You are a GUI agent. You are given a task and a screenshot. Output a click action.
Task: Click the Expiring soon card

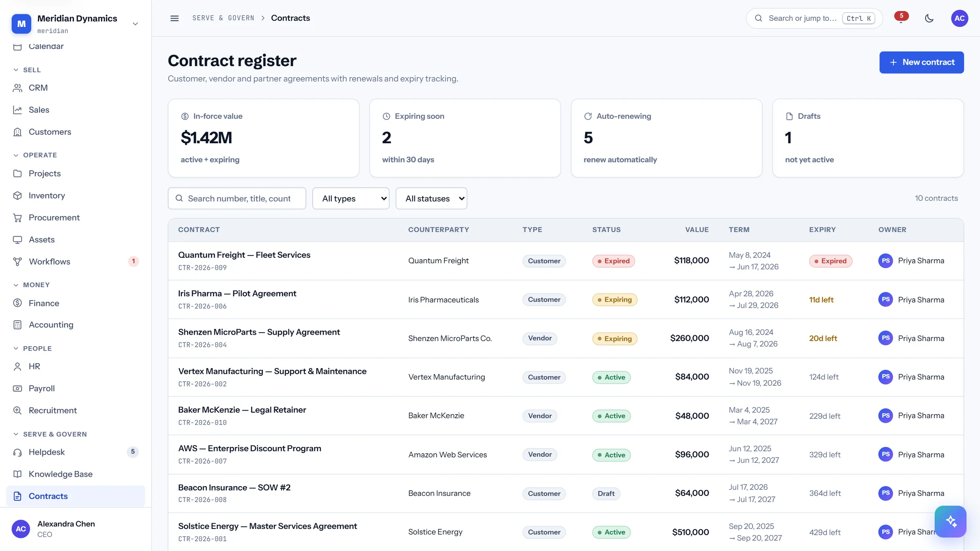click(x=465, y=138)
